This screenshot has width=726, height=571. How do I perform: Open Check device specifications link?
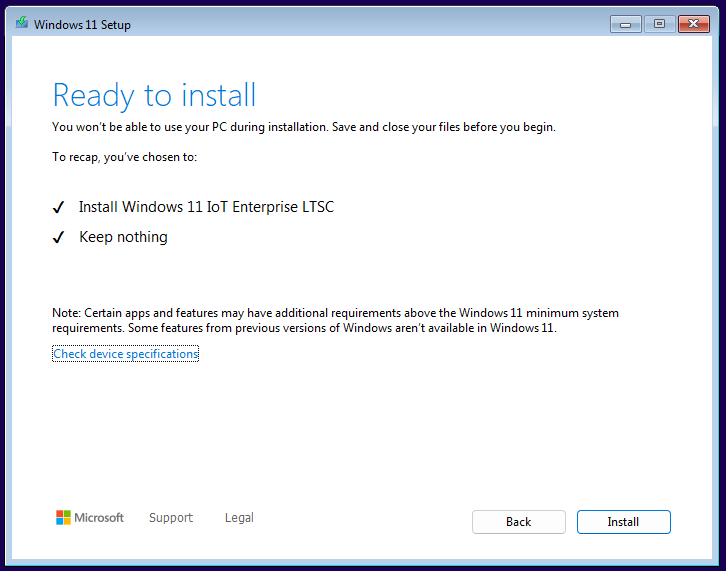pos(125,354)
